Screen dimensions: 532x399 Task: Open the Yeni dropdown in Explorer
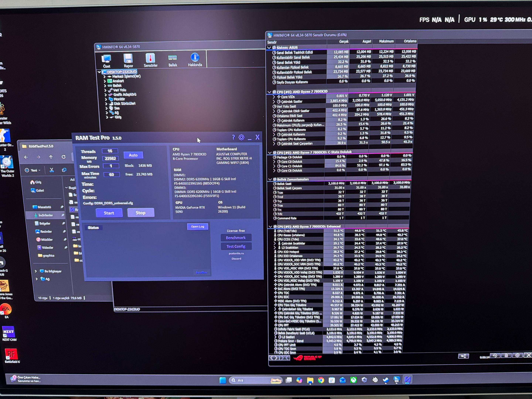[33, 170]
